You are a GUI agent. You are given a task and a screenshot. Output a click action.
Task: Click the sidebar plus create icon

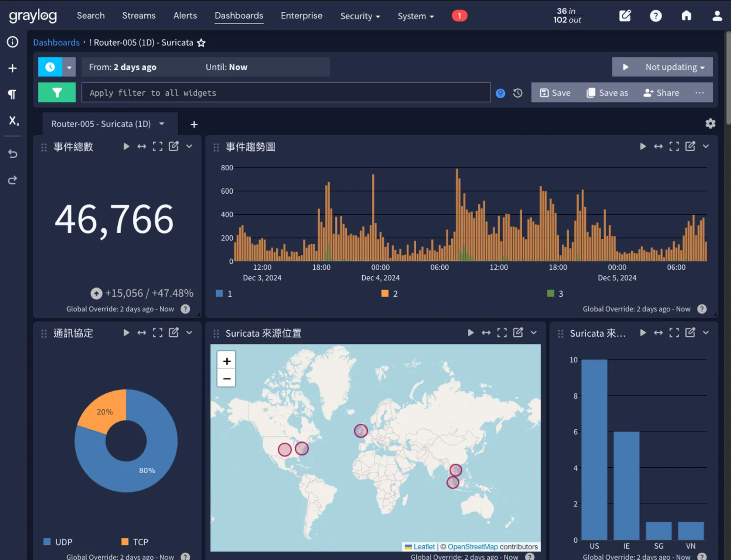click(12, 68)
